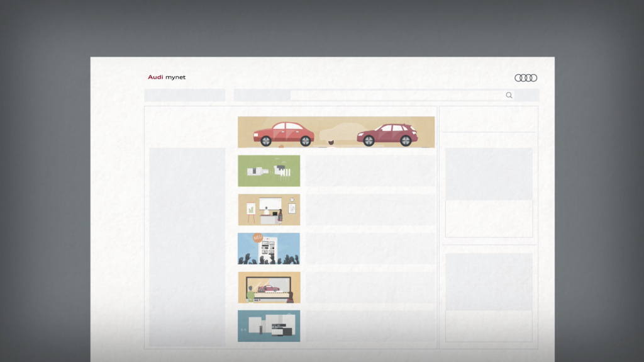
Task: Click the dark red SUV in the banner
Action: [x=387, y=134]
